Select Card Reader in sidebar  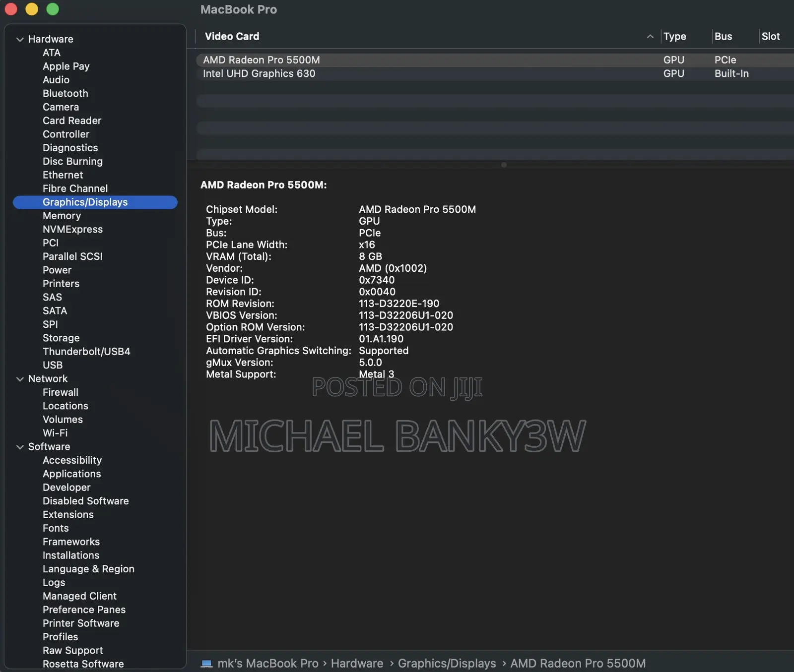point(72,121)
